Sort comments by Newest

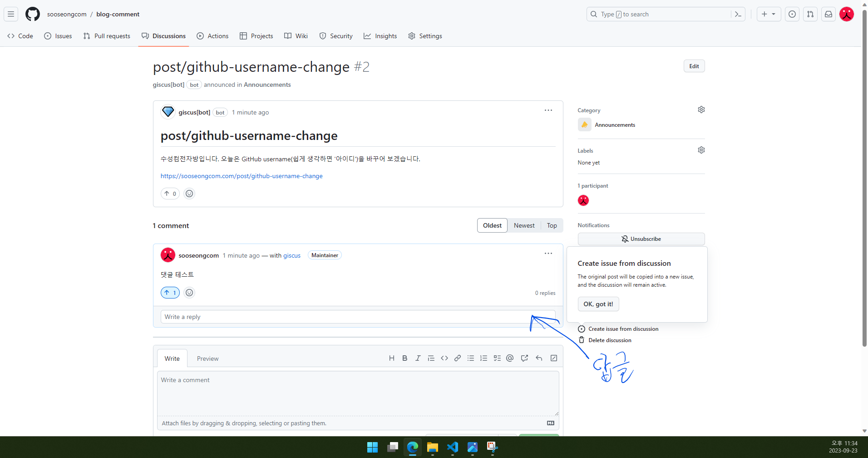click(x=524, y=225)
